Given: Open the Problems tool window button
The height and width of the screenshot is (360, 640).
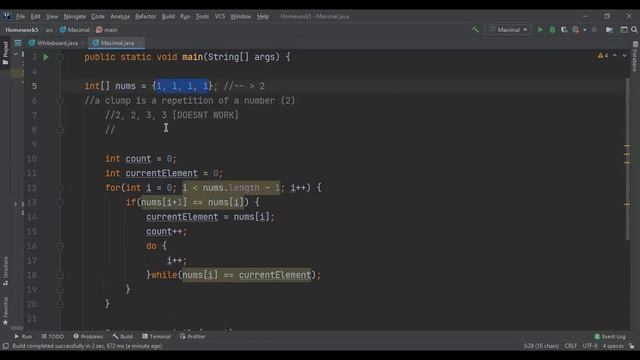Looking at the screenshot, I should click(x=88, y=336).
